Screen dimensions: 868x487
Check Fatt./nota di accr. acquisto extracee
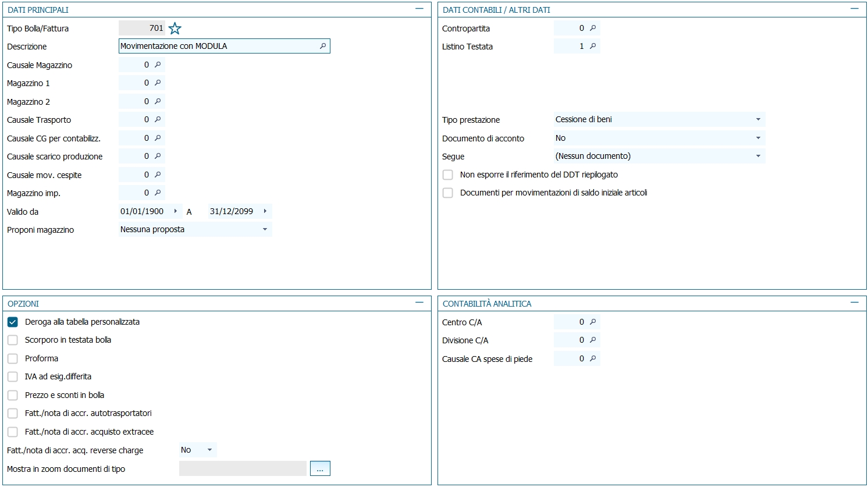(x=13, y=432)
